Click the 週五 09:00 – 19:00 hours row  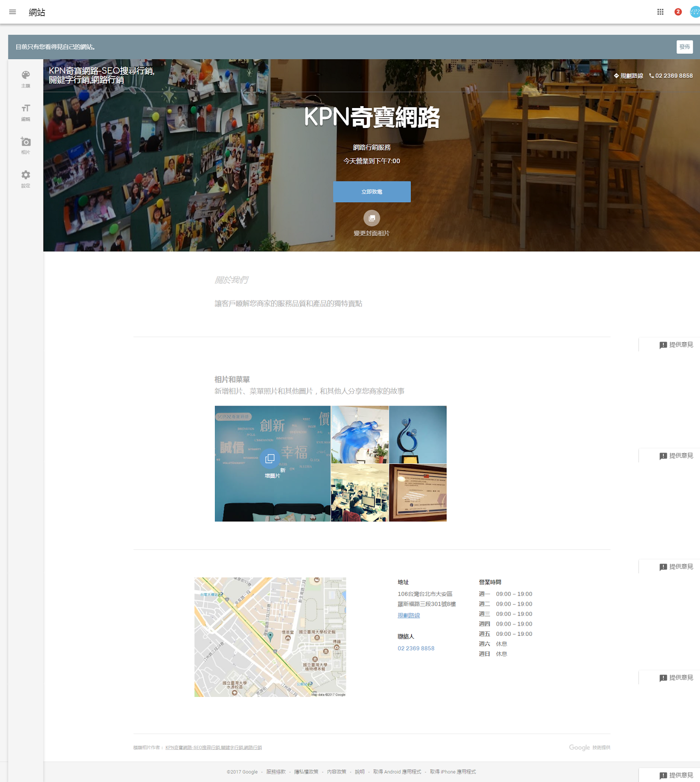click(506, 634)
